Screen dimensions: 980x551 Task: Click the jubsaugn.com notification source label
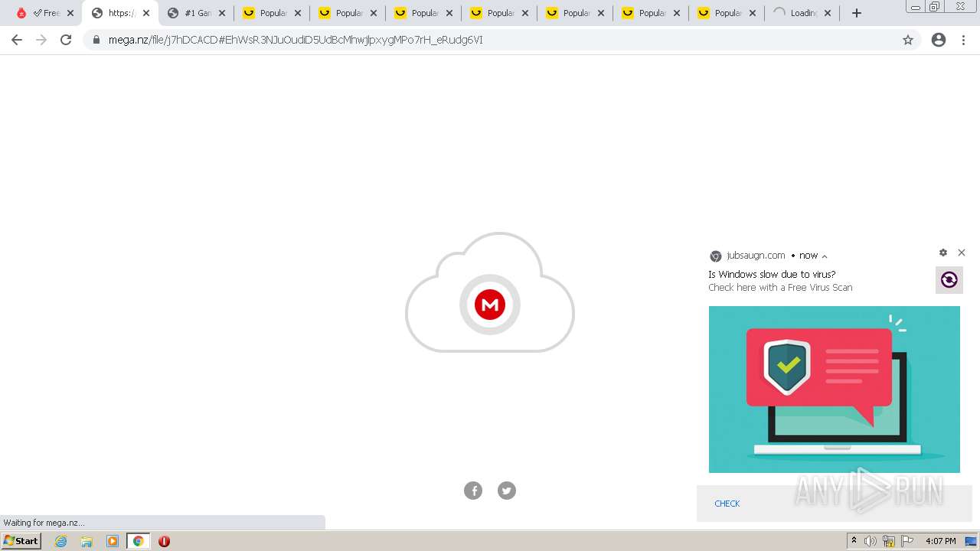coord(756,256)
